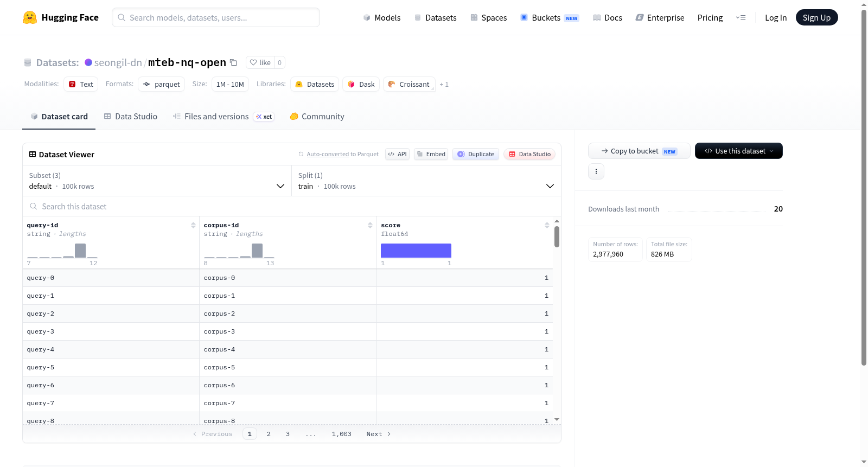
Task: Select the corpus-3 cell
Action: pos(288,331)
